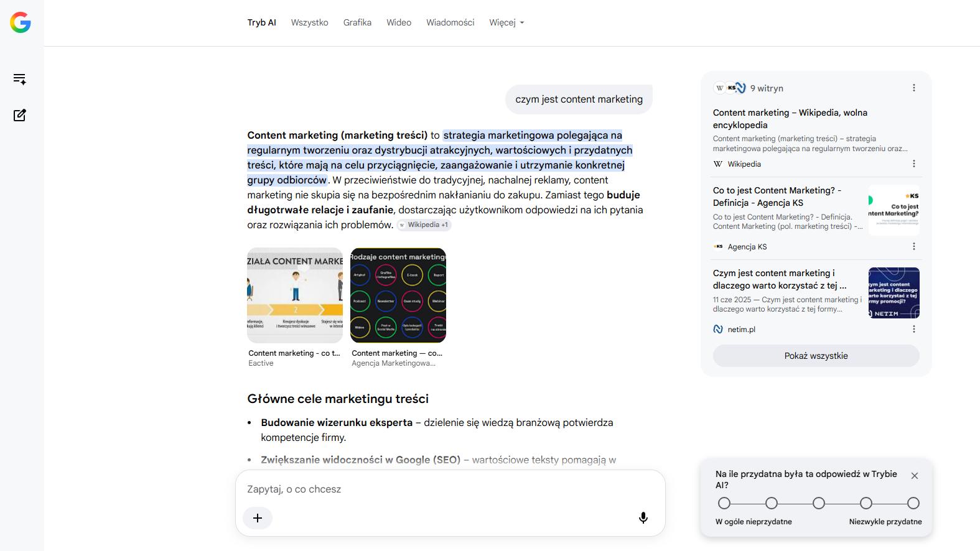Expand the Więcej dropdown menu
The image size is (980, 551).
click(506, 22)
